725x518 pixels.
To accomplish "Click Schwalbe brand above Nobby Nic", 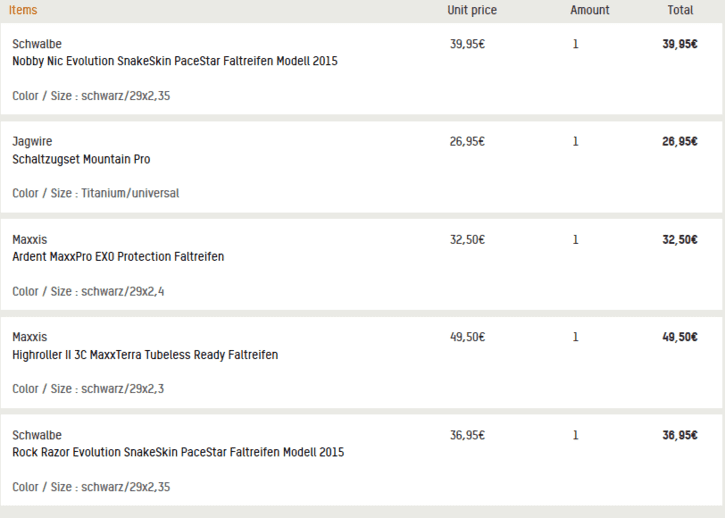I will click(x=37, y=44).
